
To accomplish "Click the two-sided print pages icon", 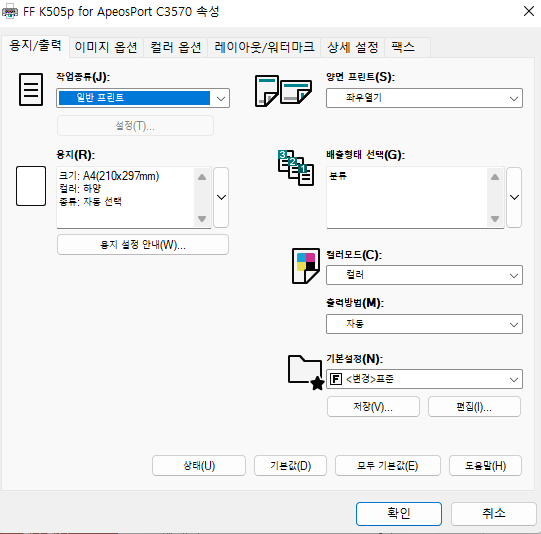I will tap(283, 91).
